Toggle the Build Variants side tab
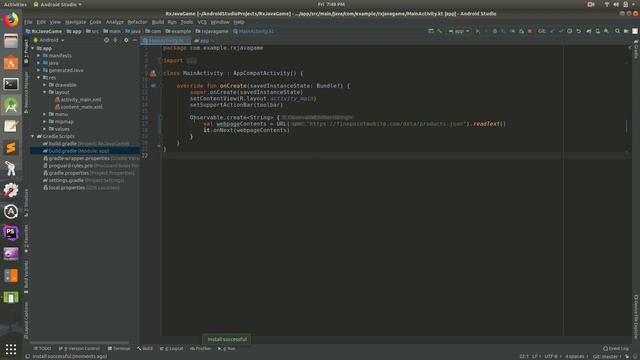 [26, 277]
